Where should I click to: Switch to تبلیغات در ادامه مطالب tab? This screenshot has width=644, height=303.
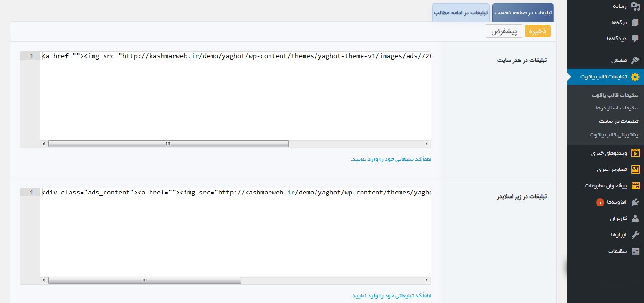pos(461,13)
